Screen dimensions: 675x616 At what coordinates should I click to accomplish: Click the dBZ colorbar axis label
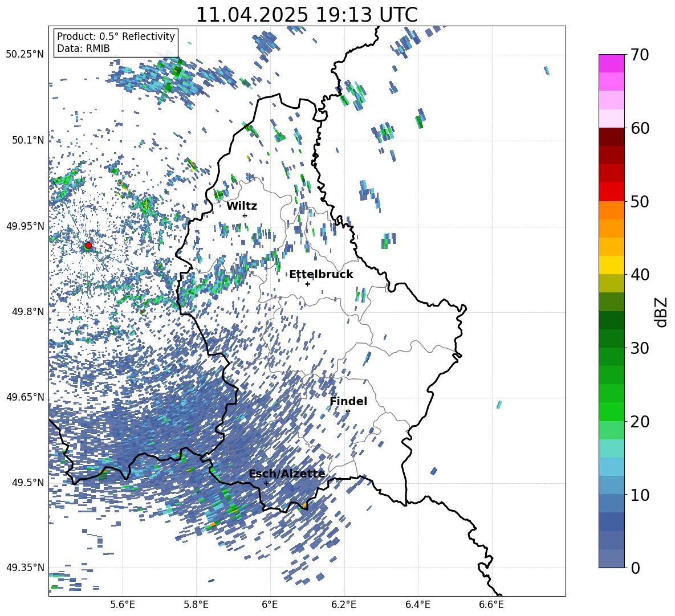tap(661, 312)
